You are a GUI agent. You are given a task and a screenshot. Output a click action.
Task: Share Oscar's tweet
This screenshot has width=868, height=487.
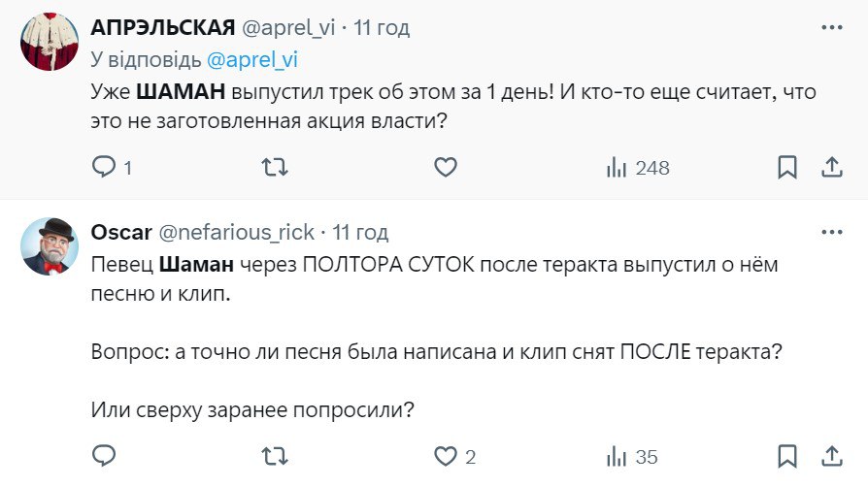click(831, 456)
